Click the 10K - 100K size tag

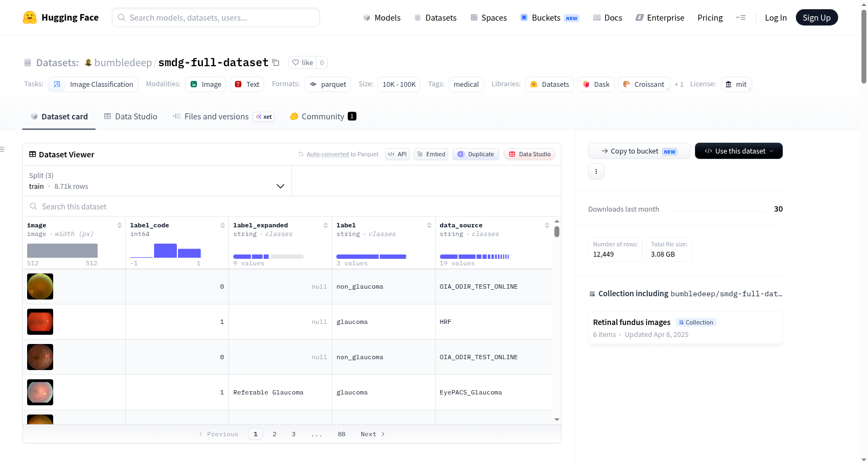pyautogui.click(x=399, y=84)
